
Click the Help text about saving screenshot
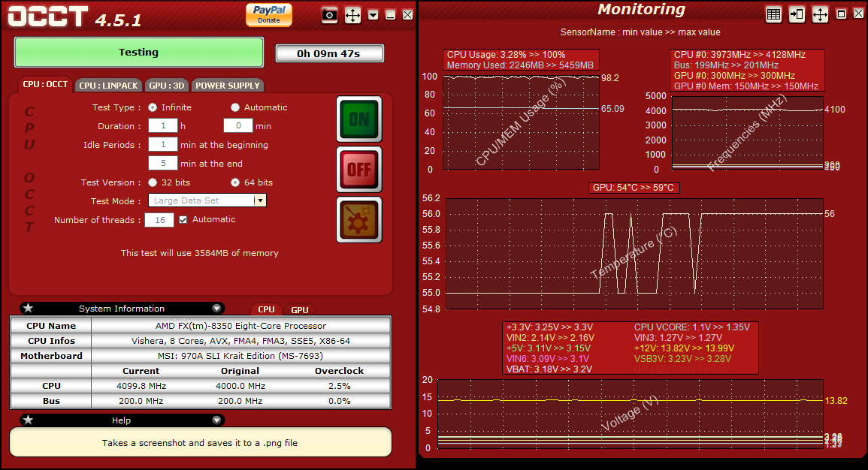point(200,443)
